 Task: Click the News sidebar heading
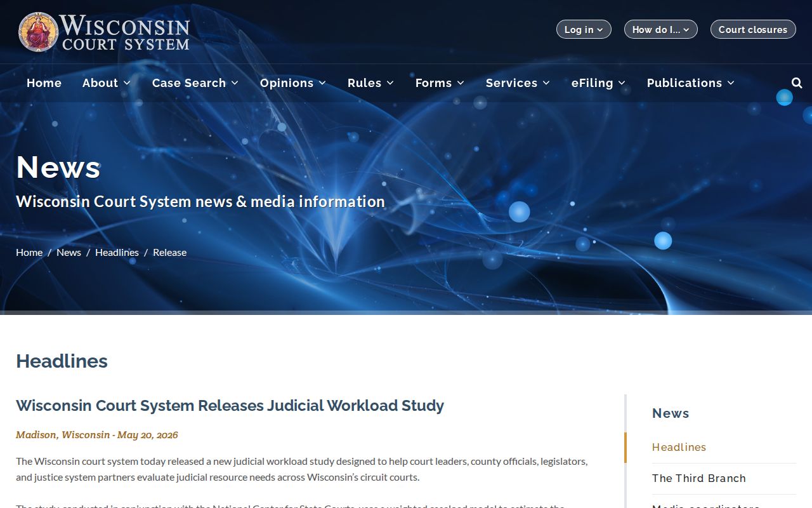click(x=671, y=413)
